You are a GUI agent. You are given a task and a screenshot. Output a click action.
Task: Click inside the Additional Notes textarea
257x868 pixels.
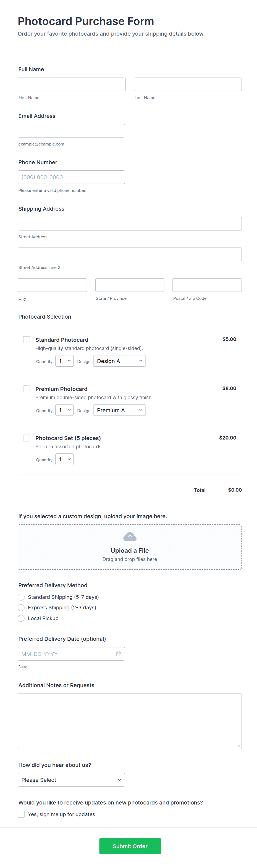coord(130,721)
